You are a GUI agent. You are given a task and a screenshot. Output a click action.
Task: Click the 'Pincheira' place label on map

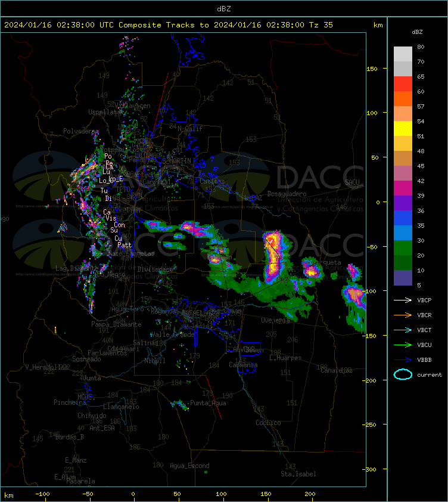[70, 402]
